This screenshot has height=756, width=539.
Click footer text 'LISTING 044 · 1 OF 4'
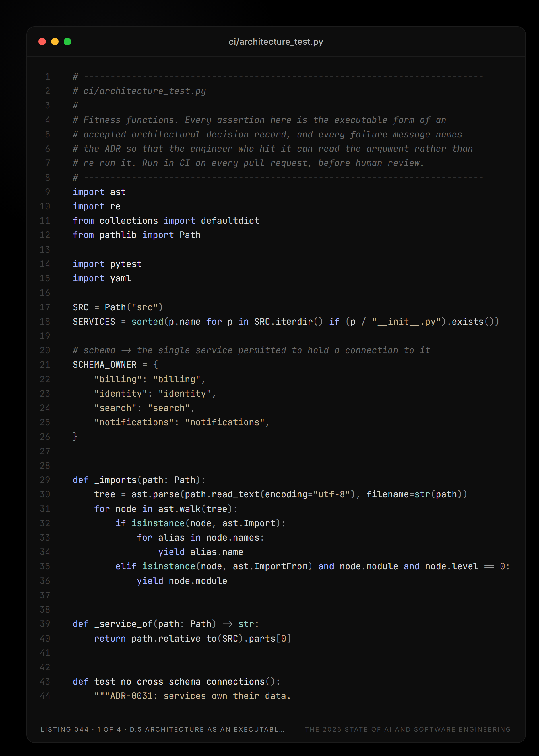81,730
